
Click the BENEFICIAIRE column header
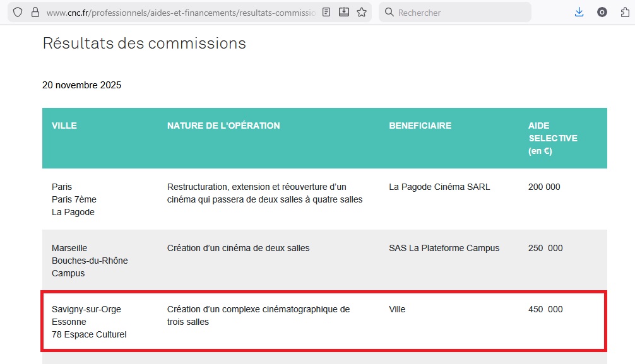(420, 126)
